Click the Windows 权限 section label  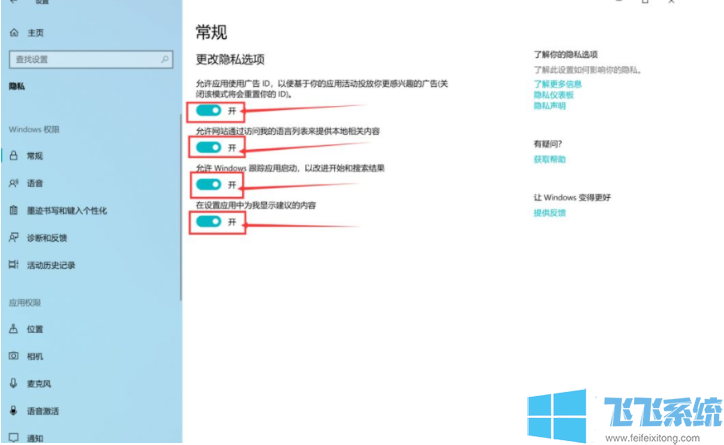[x=34, y=129]
